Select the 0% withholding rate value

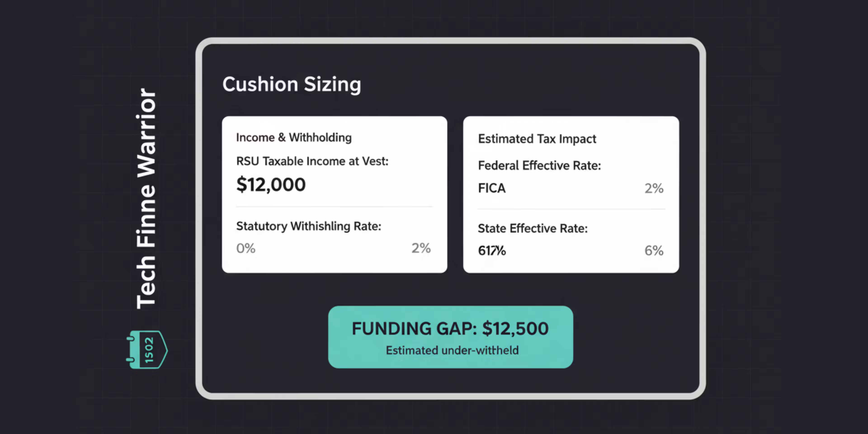point(246,248)
